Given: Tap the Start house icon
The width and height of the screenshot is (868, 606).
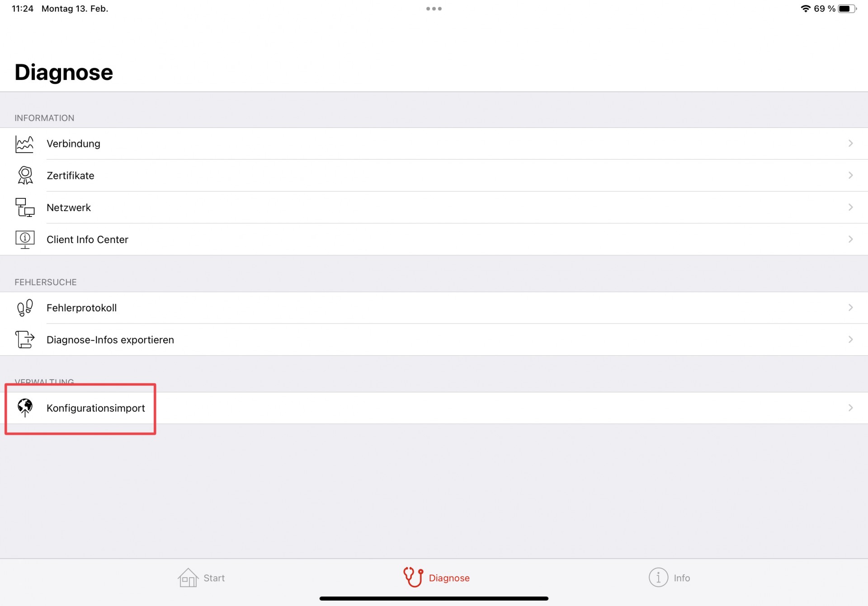Looking at the screenshot, I should click(188, 578).
